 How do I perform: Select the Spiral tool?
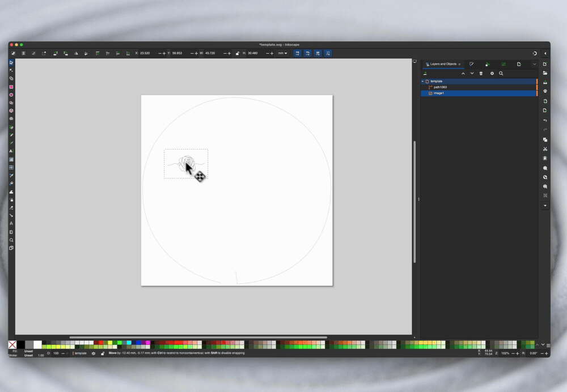click(11, 118)
